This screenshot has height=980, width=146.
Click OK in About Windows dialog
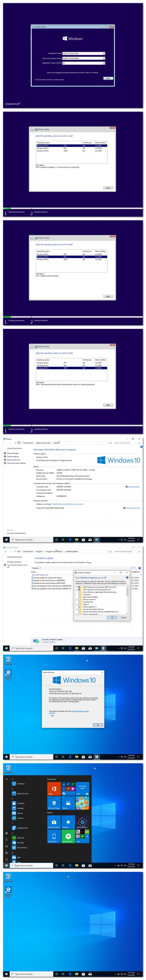point(98,725)
